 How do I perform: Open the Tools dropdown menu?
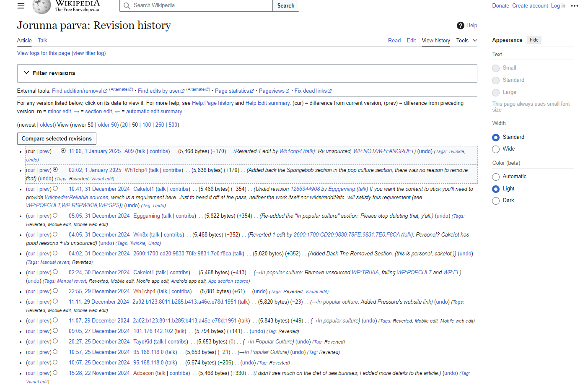[466, 40]
